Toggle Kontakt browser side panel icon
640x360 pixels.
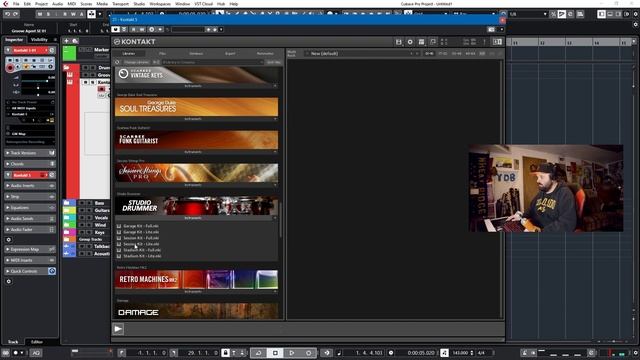coord(497,42)
